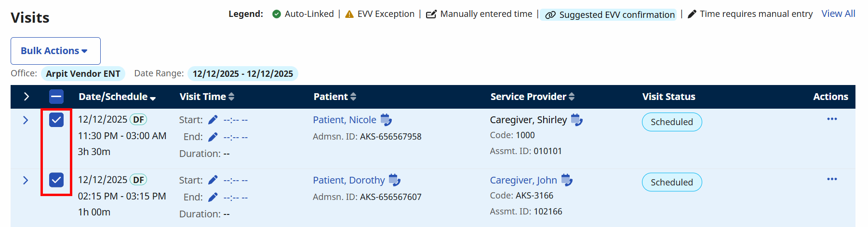Viewport: 868px width, 227px height.
Task: Click pencil icon for Nicole's end time
Action: coord(213,137)
